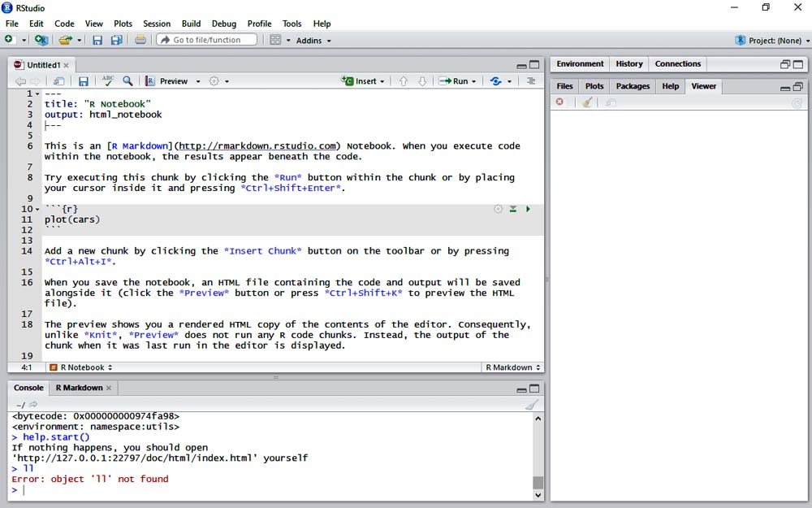Expand the recent files dropdown arrow
Viewport: 812px width, 508px height.
(80, 40)
